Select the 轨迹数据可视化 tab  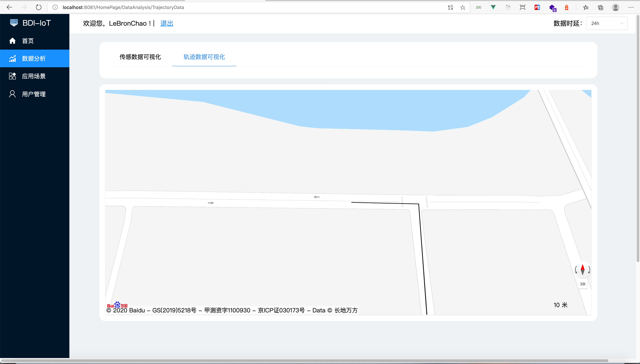pyautogui.click(x=204, y=57)
